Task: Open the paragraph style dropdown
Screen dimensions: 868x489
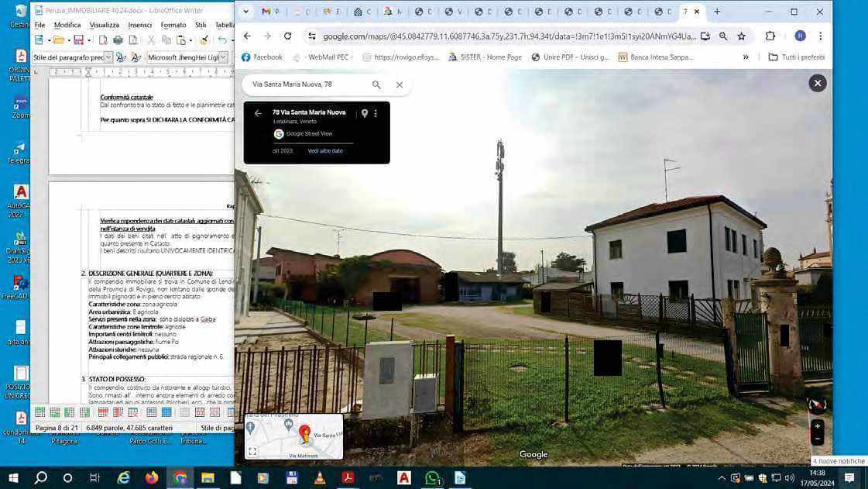Action: (108, 57)
